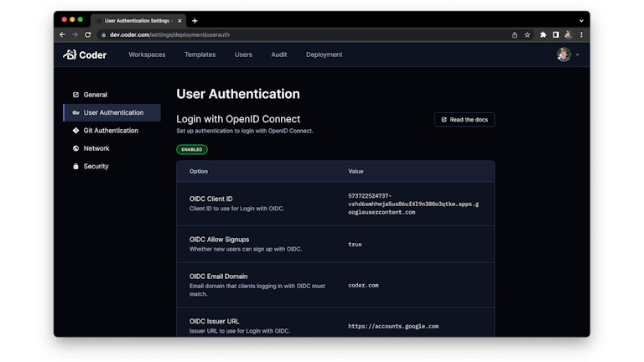Click the Git Authentication sidebar icon
Viewport: 644px width, 362px height.
click(x=75, y=131)
